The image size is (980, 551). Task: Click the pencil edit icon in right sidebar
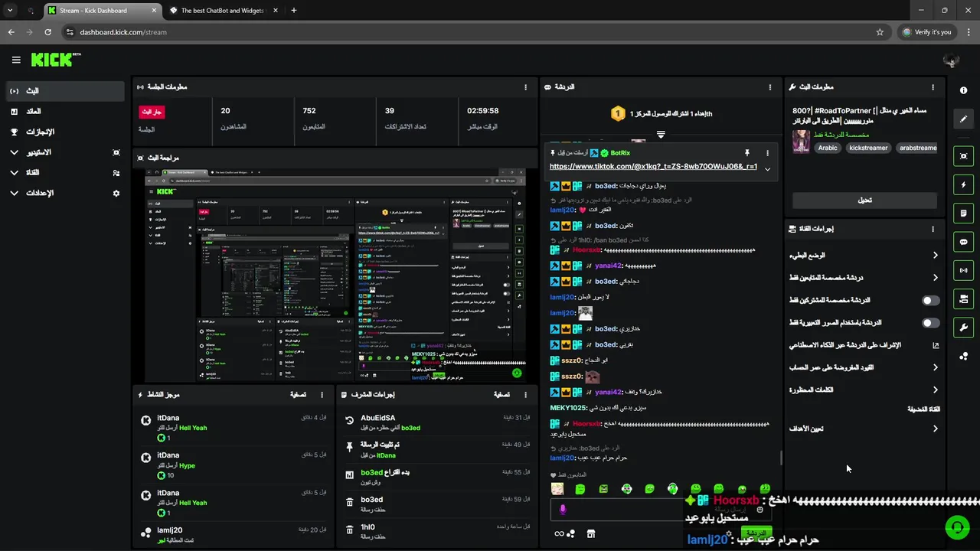[963, 119]
